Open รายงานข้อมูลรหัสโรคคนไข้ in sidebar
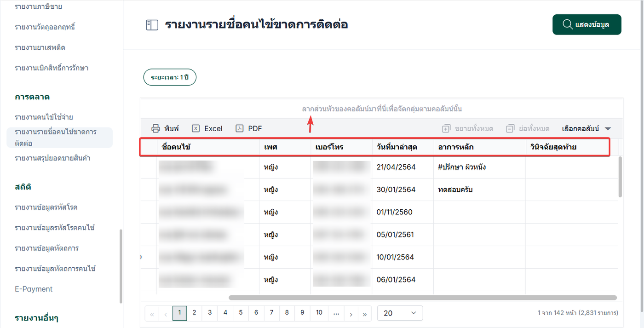The width and height of the screenshot is (644, 328). pyautogui.click(x=55, y=228)
